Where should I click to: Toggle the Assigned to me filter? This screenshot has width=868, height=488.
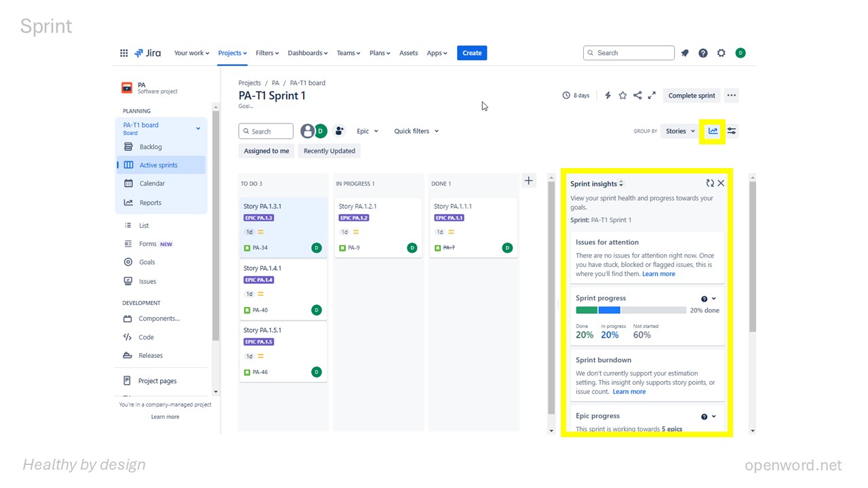[267, 151]
